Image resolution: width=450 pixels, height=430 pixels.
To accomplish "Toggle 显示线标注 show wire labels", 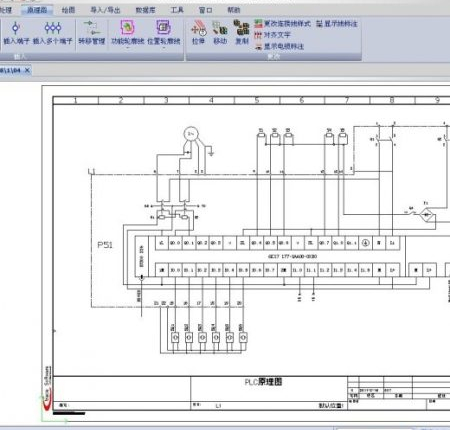I will [x=337, y=24].
